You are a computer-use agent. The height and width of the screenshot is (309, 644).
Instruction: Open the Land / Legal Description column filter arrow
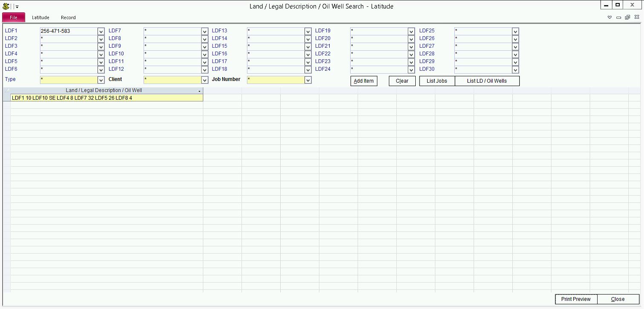click(199, 91)
